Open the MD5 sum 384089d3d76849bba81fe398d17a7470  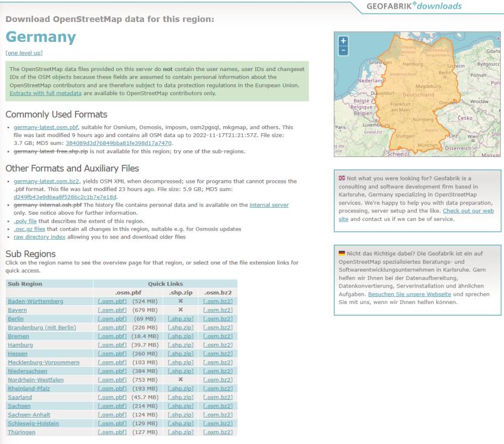click(x=118, y=143)
